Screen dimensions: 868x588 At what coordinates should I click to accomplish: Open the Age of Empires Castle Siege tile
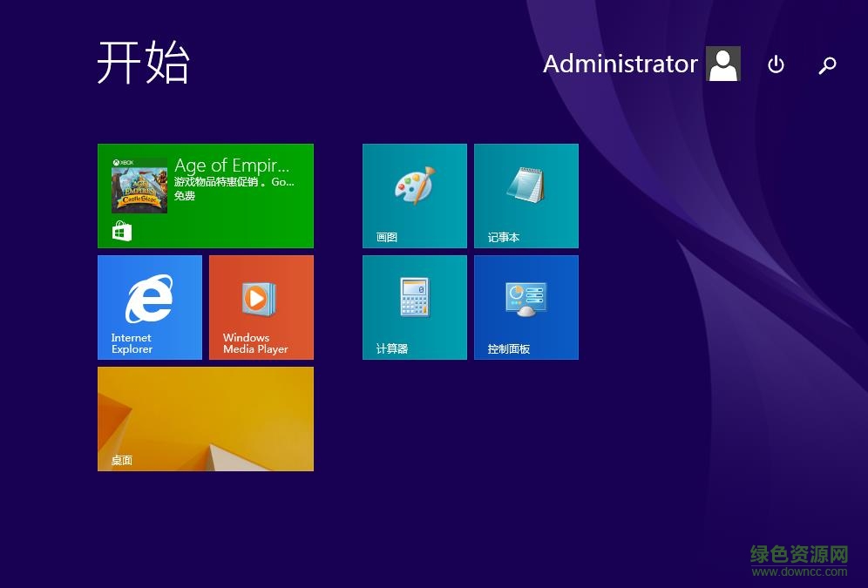pos(205,195)
